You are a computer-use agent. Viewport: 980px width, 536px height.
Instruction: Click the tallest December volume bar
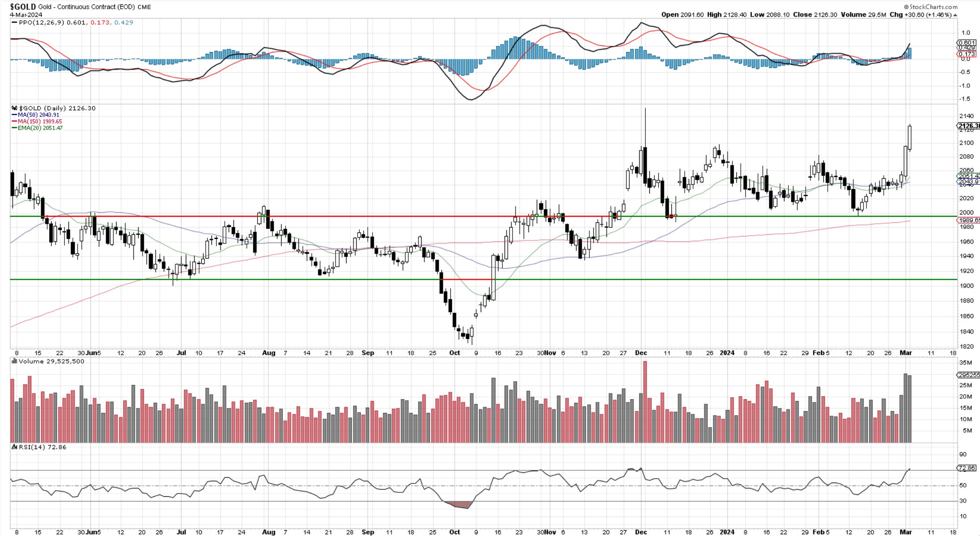645,401
